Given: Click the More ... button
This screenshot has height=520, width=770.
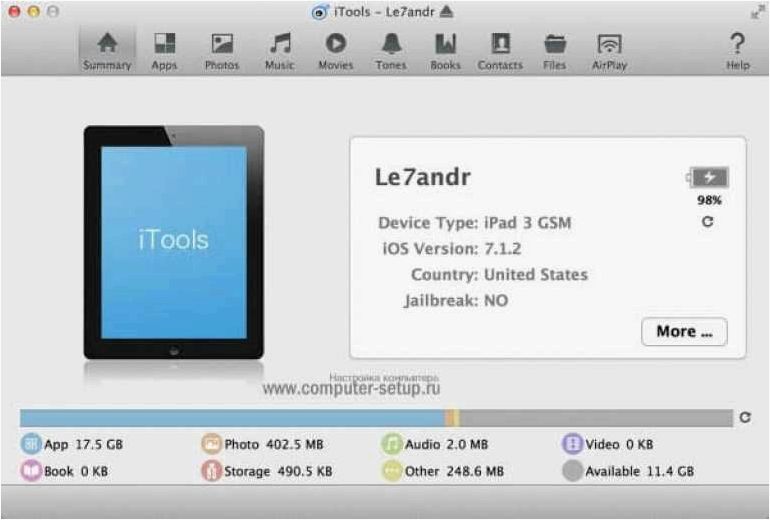Looking at the screenshot, I should pyautogui.click(x=684, y=331).
